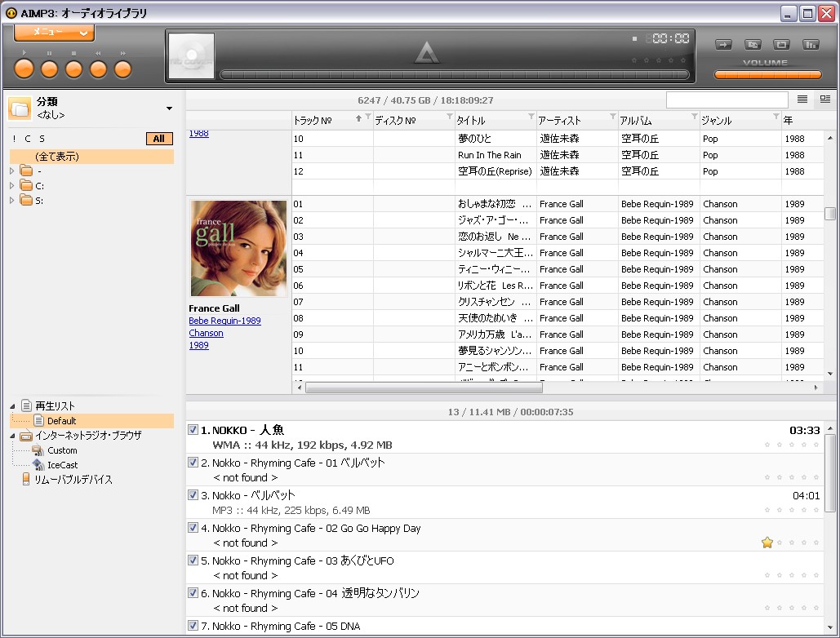Rate 'Go Go Happy Day' with gold star
The image size is (840, 638).
767,543
